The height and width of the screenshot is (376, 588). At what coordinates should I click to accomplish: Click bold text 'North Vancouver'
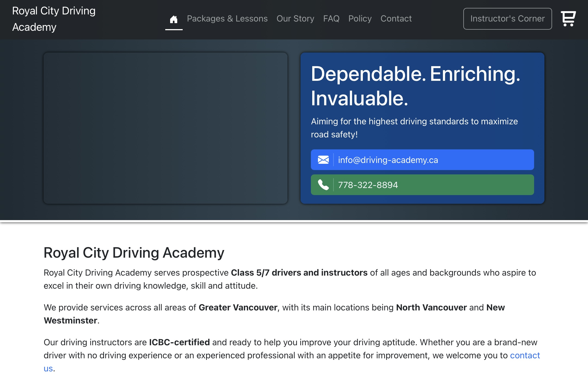point(431,307)
